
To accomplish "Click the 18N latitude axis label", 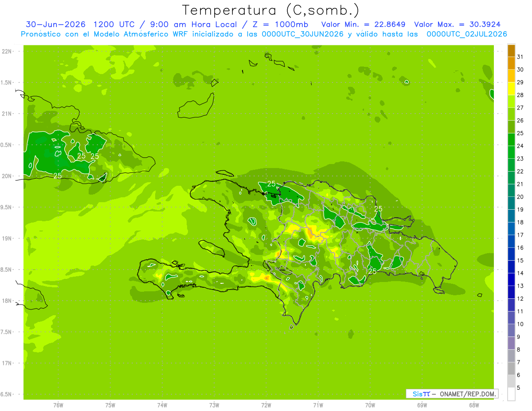I will tap(8, 301).
